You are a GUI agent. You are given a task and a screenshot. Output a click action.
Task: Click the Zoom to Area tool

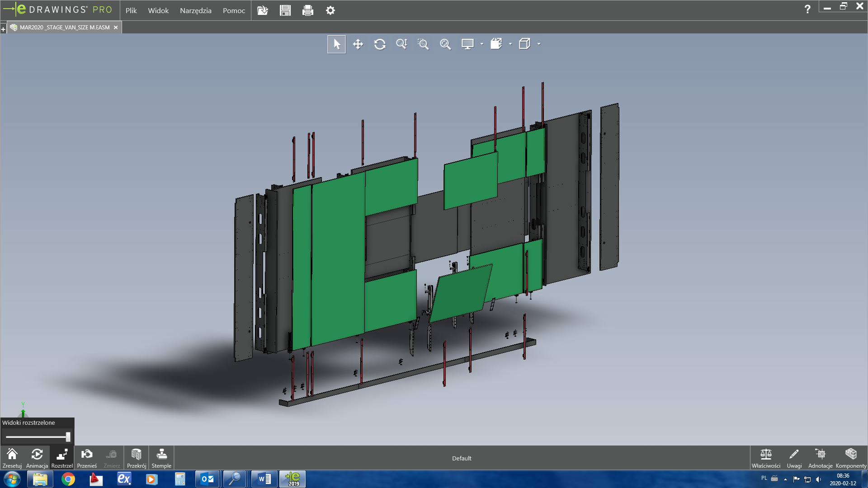click(x=423, y=44)
